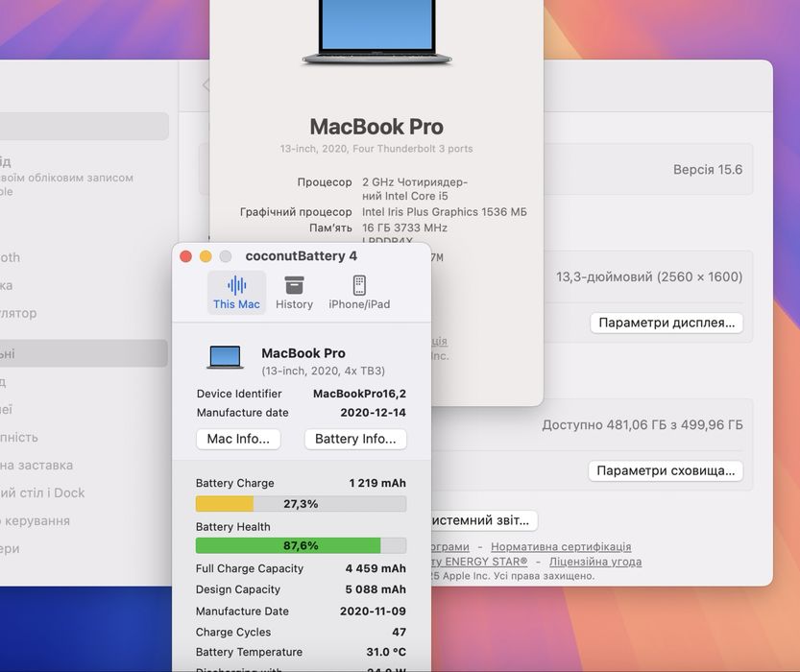Image resolution: width=800 pixels, height=672 pixels.
Task: Click the Intel Iris Plus Graphics 1536 МБ text
Action: pos(445,212)
